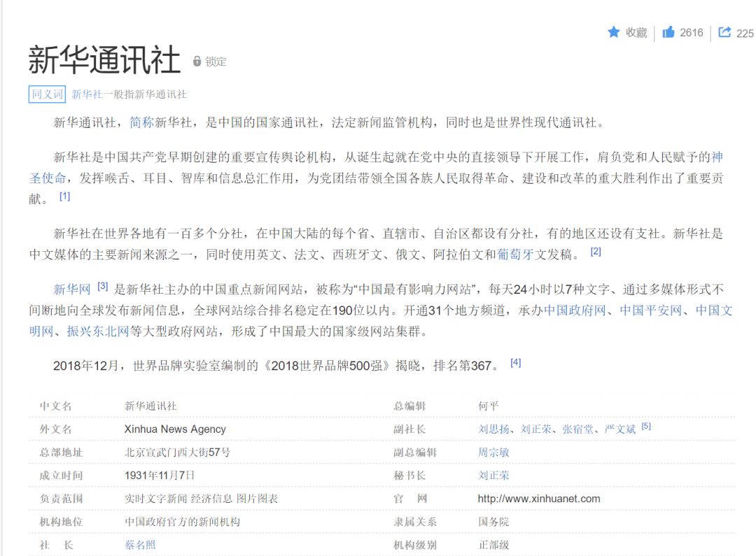The image size is (756, 556).
Task: Click the 机构地位 field label
Action: [61, 522]
